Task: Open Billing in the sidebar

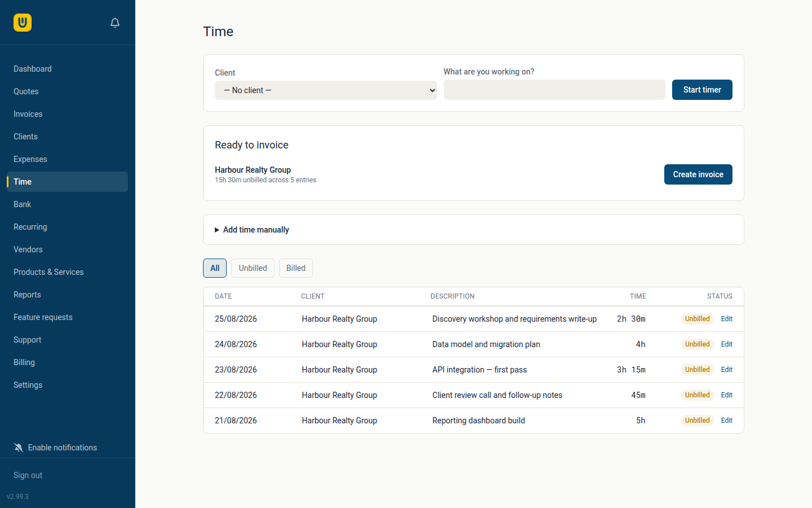Action: (67, 362)
